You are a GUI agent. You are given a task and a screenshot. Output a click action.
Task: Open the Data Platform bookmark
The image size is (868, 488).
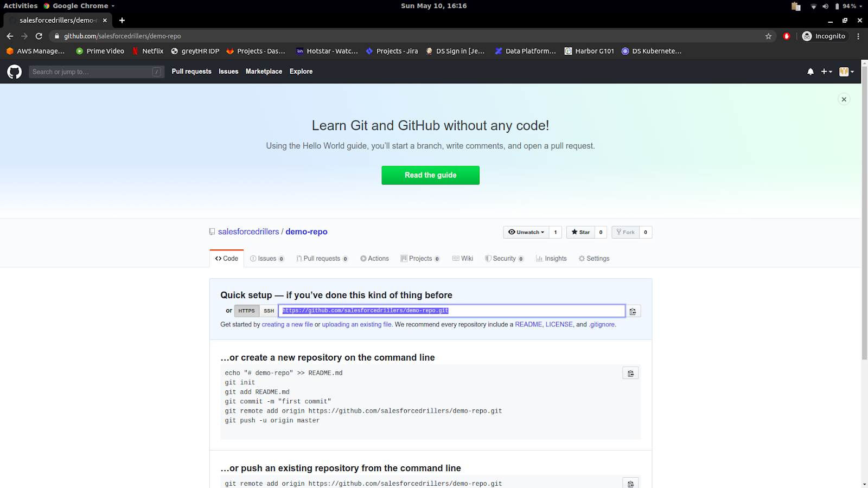526,51
